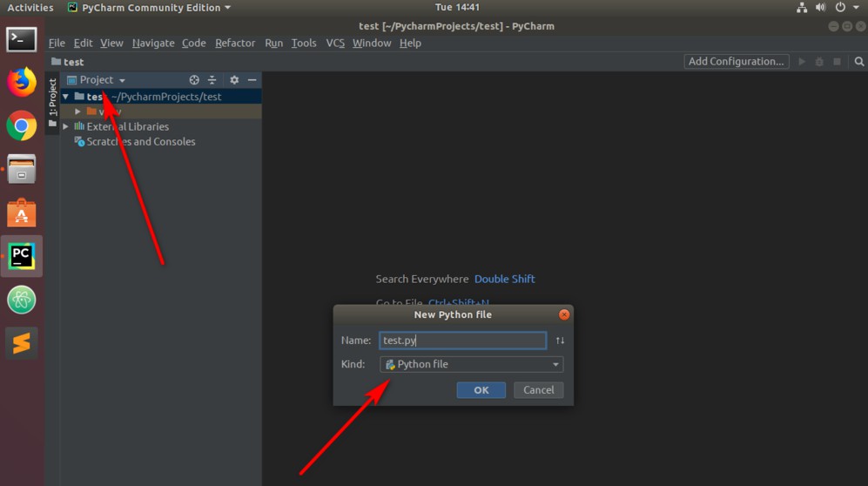This screenshot has width=868, height=486.
Task: Click the collapse all icon in Project panel
Action: tap(212, 80)
